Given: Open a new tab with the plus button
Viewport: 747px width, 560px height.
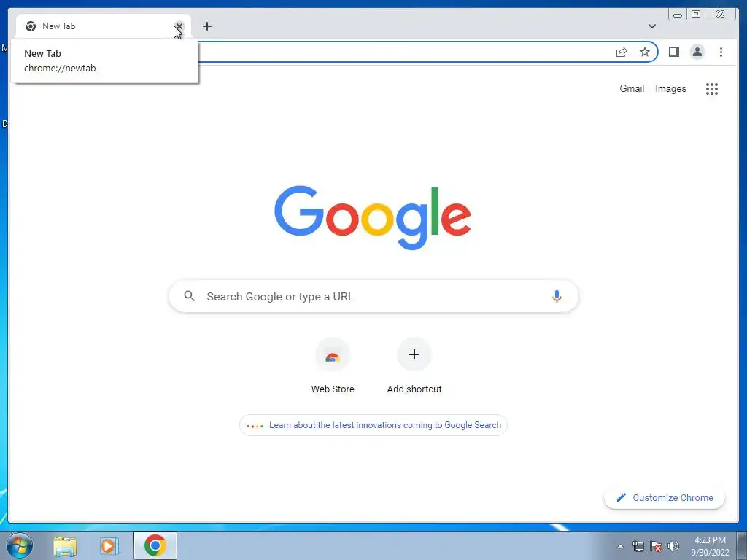Looking at the screenshot, I should pos(206,26).
